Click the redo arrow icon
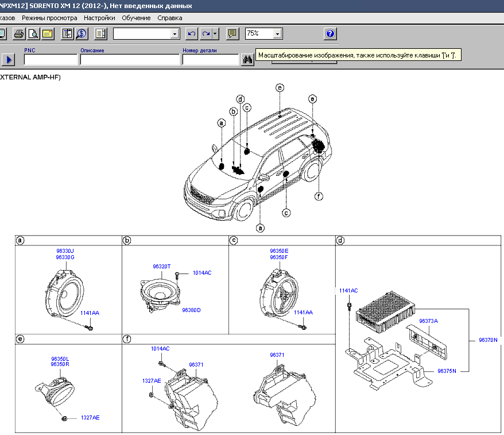Viewport: 504px width, 435px height. click(206, 34)
